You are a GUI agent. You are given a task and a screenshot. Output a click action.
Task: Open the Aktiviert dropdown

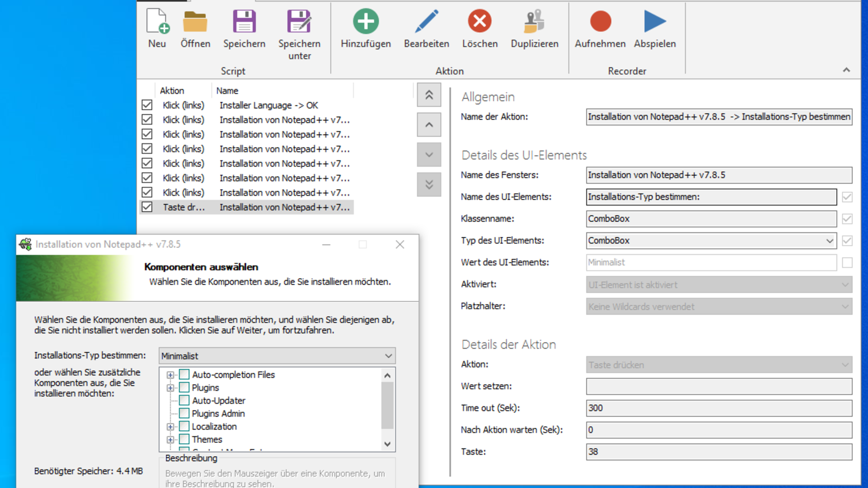tap(719, 285)
